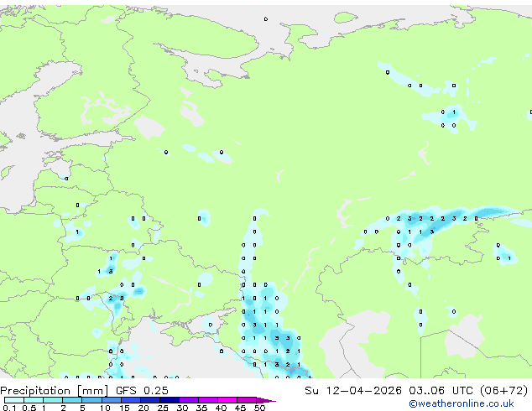Image resolution: width=532 pixels, height=411 pixels.
Task: Click the '10' legend scale label
Action: pos(105,408)
